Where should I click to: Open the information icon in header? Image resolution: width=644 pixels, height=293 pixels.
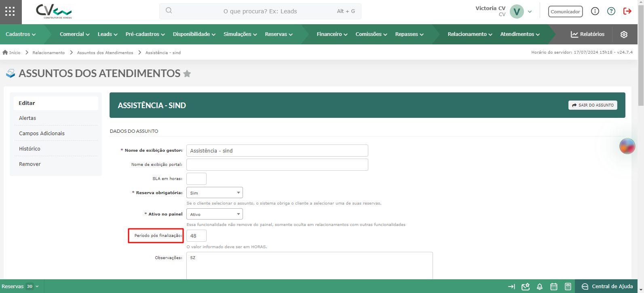coord(595,11)
